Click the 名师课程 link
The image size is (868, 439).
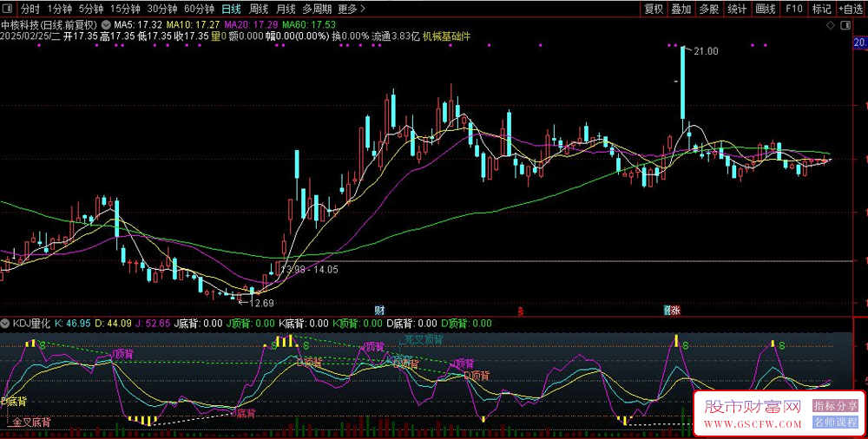[x=835, y=423]
